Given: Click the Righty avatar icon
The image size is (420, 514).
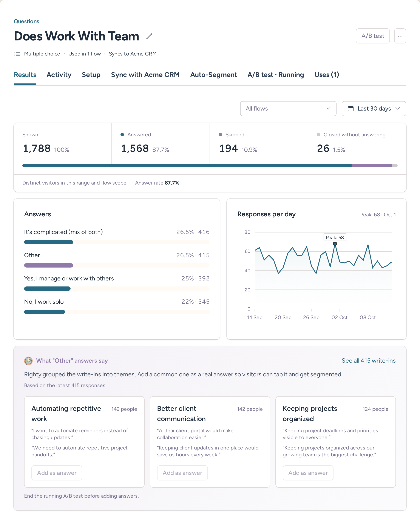Looking at the screenshot, I should pos(28,360).
